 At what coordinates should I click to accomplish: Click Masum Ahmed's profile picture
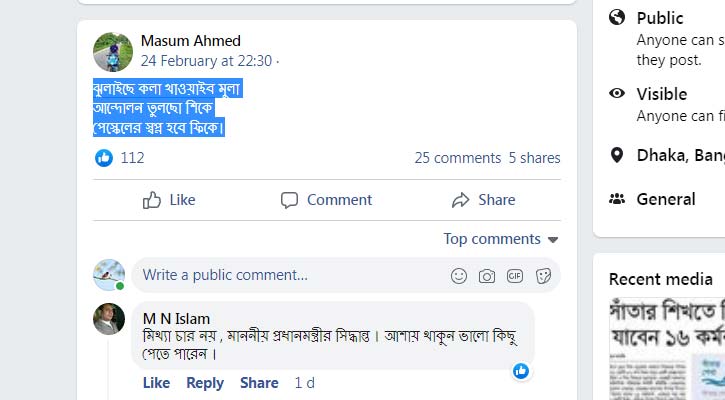[x=113, y=51]
